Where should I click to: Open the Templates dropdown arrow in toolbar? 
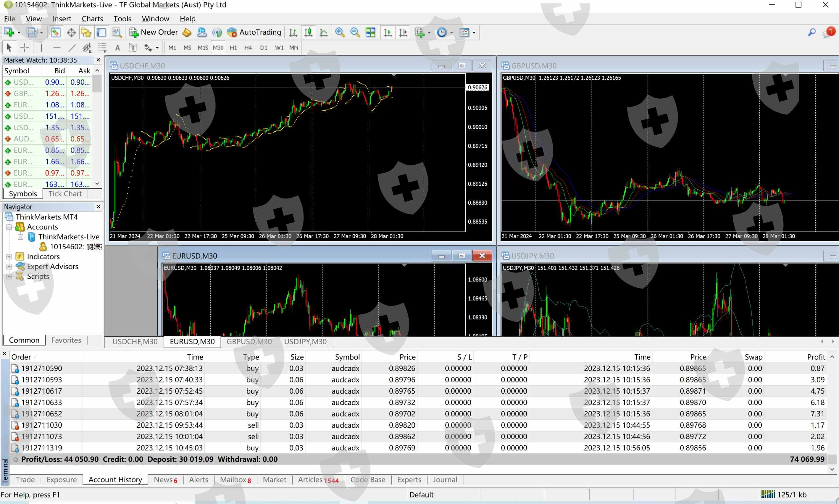click(x=474, y=33)
